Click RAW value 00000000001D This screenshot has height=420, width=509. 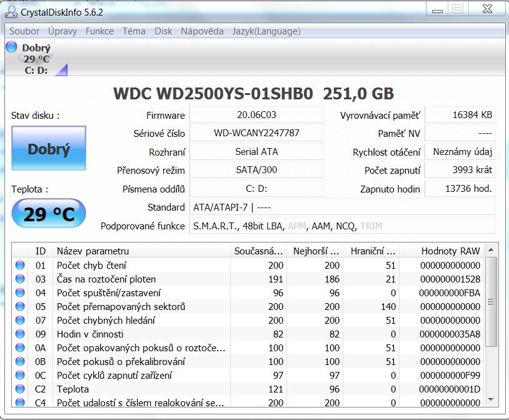450,389
